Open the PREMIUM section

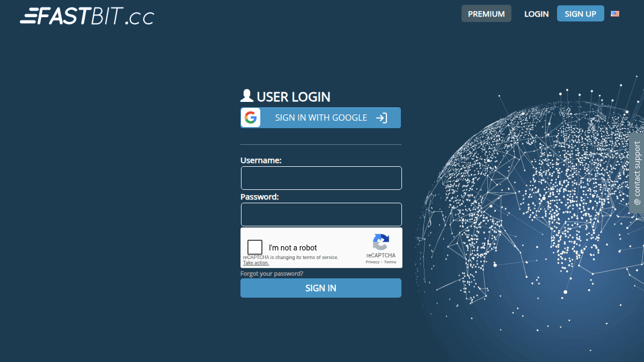pyautogui.click(x=486, y=13)
